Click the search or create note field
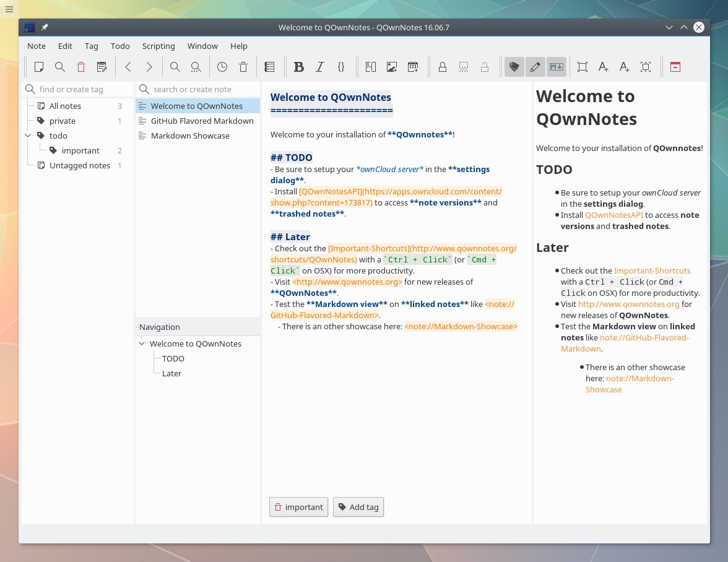 point(198,89)
